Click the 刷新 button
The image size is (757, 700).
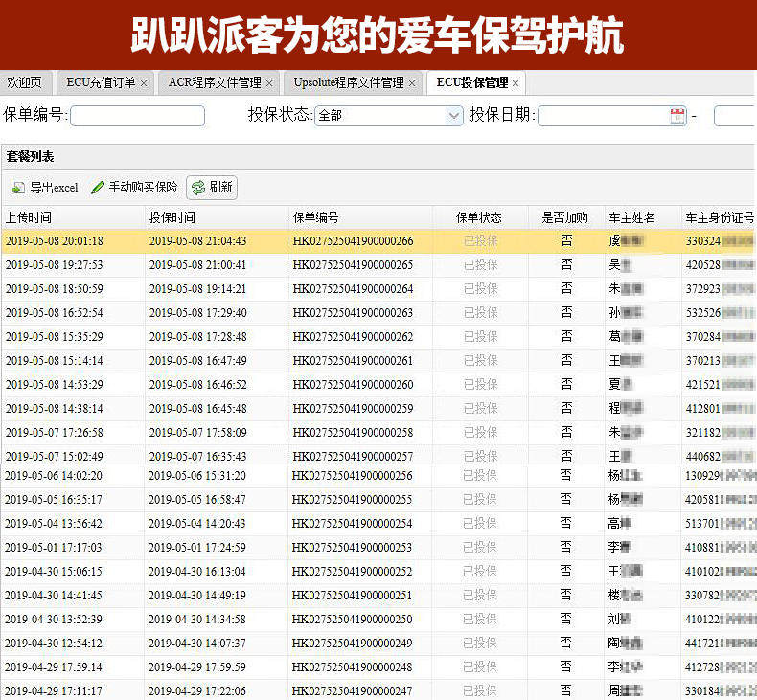click(x=212, y=187)
